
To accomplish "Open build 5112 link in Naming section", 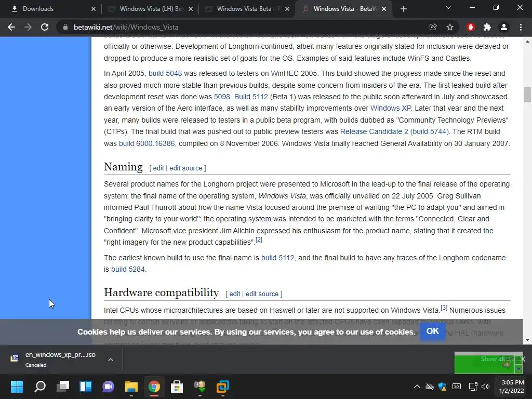I will [x=277, y=258].
